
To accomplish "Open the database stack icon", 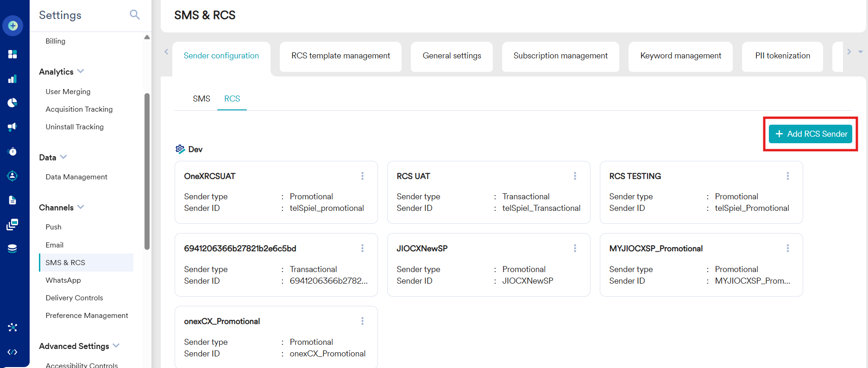I will (13, 249).
